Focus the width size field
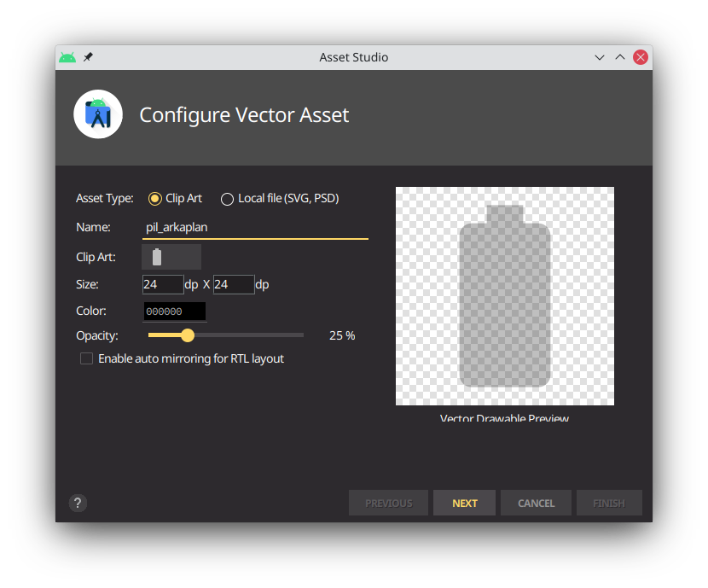 163,284
